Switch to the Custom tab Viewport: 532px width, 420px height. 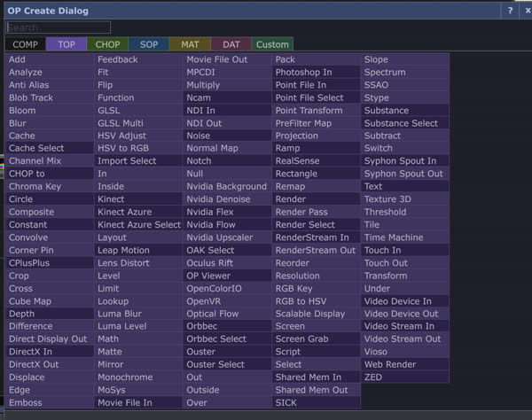pos(272,44)
